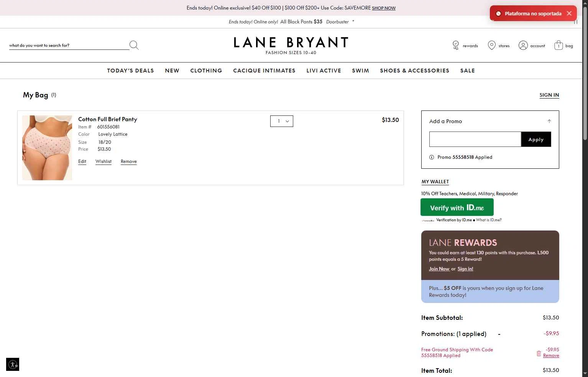Click the Item Subtotal label
This screenshot has height=377, width=588.
[x=442, y=318]
